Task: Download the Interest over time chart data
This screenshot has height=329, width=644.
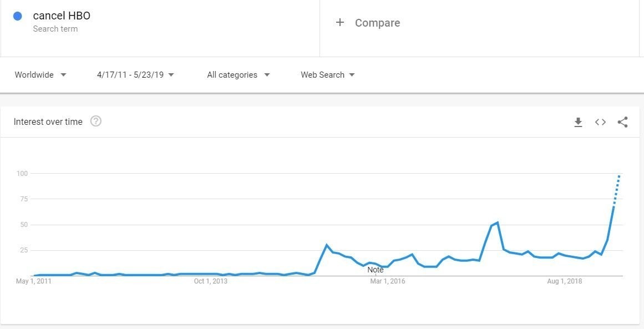Action: [578, 122]
